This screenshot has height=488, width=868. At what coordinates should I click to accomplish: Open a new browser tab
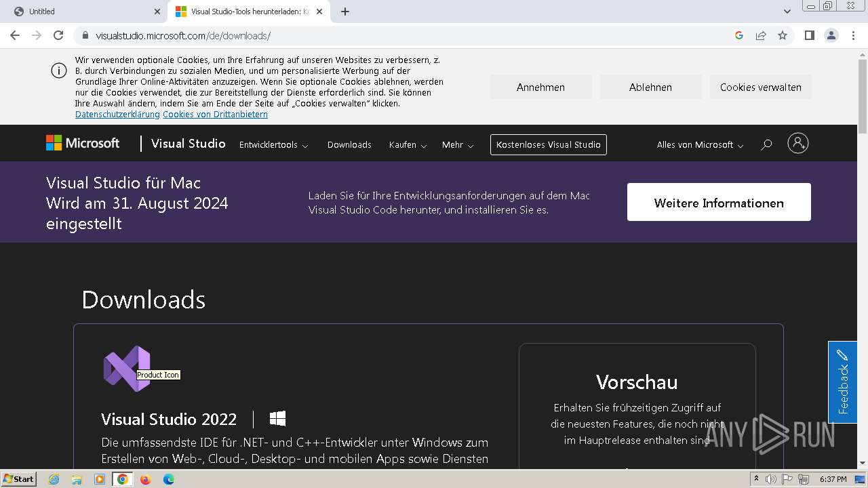coord(344,12)
